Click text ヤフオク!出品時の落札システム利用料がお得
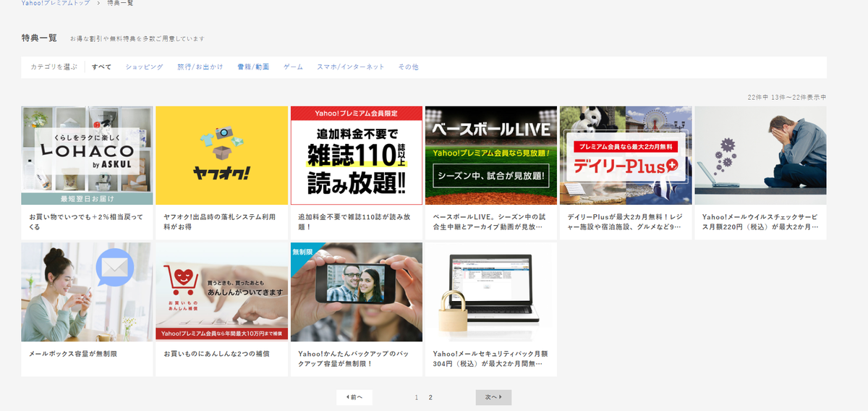The height and width of the screenshot is (411, 868). 219,221
